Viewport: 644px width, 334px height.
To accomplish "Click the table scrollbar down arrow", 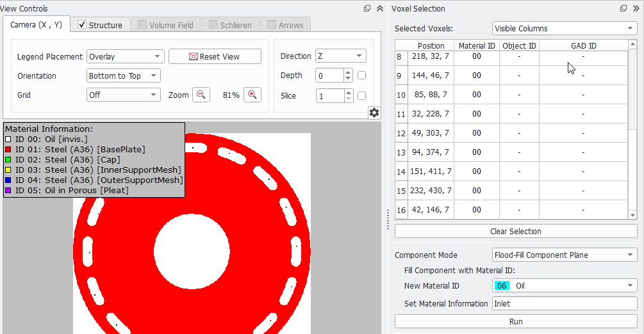I will point(632,215).
